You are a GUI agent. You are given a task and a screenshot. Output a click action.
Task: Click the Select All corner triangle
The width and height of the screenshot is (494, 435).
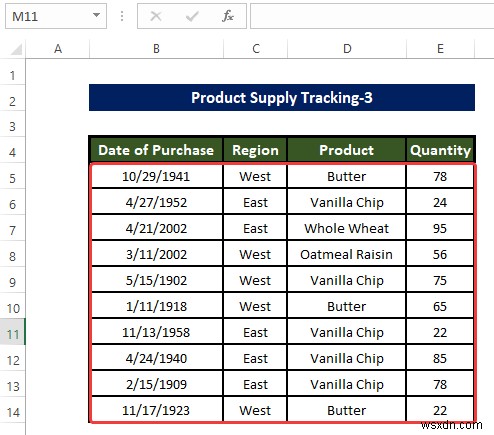click(16, 49)
